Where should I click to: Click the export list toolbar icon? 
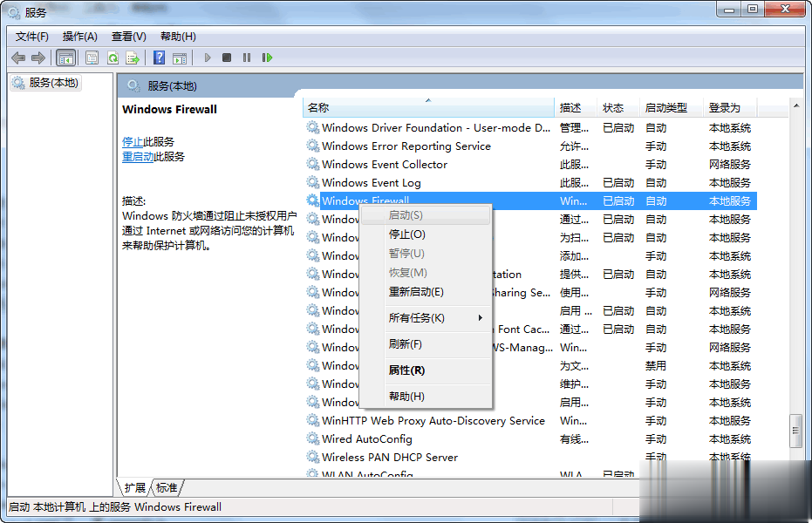pos(133,58)
